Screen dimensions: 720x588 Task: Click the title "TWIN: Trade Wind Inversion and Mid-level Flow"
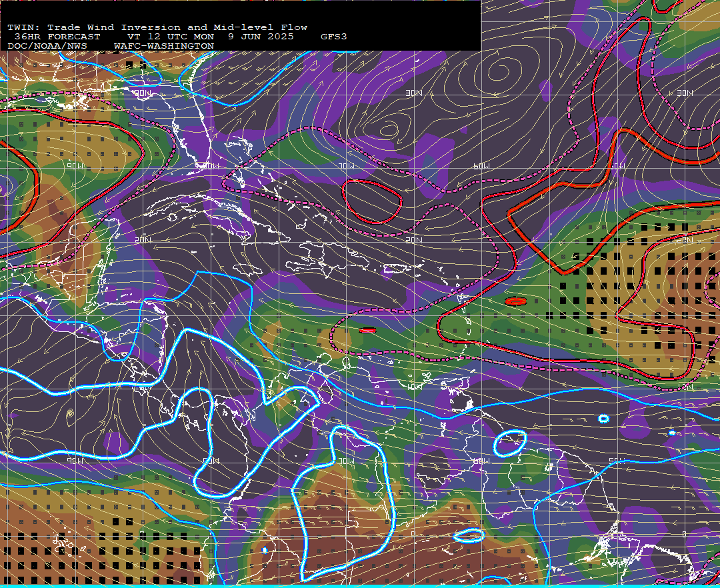[157, 27]
